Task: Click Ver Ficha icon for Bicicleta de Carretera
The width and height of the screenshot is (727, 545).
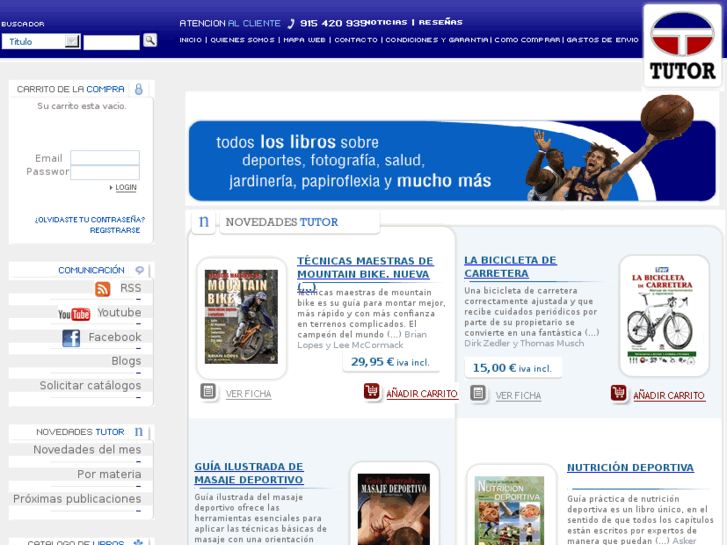Action: (x=478, y=394)
